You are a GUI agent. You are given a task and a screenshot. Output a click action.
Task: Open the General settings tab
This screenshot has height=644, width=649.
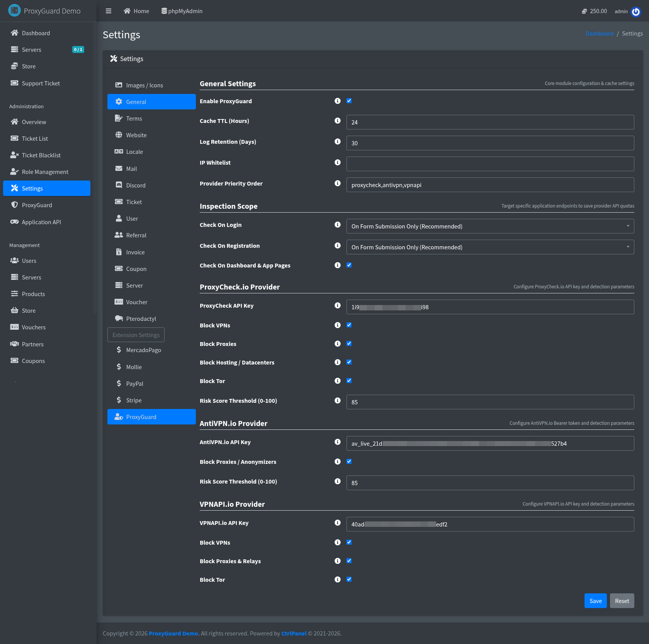click(151, 102)
